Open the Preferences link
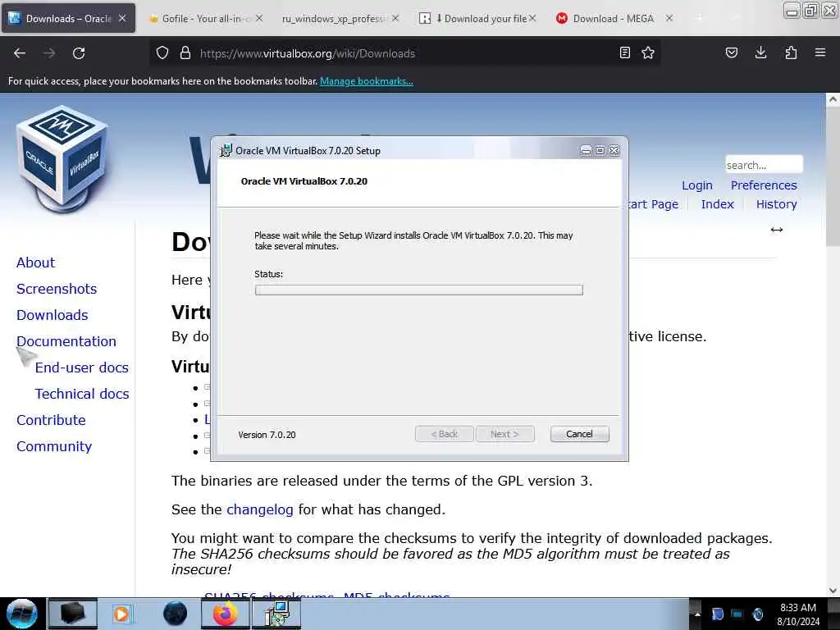The height and width of the screenshot is (630, 840). click(x=764, y=185)
